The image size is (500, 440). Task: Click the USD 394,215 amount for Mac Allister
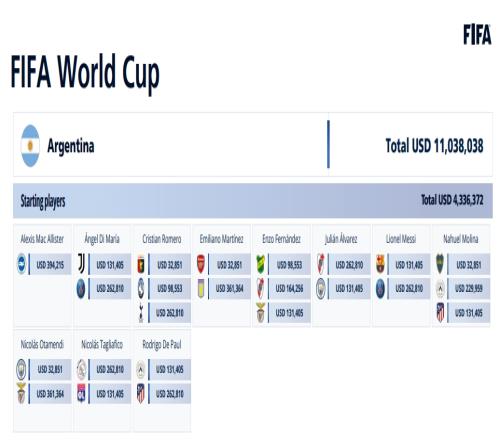(50, 264)
